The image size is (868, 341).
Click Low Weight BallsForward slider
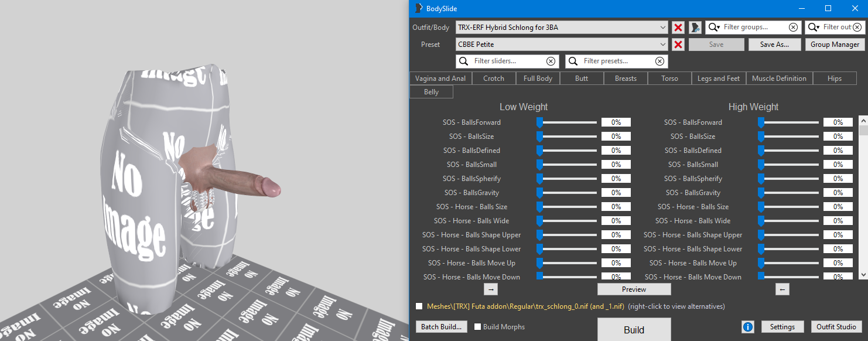coord(567,122)
